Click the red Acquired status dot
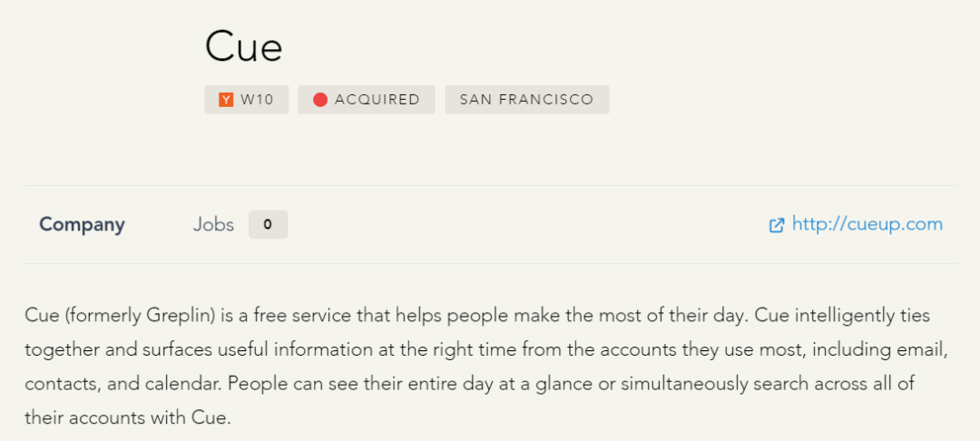The height and width of the screenshot is (441, 980). click(320, 99)
